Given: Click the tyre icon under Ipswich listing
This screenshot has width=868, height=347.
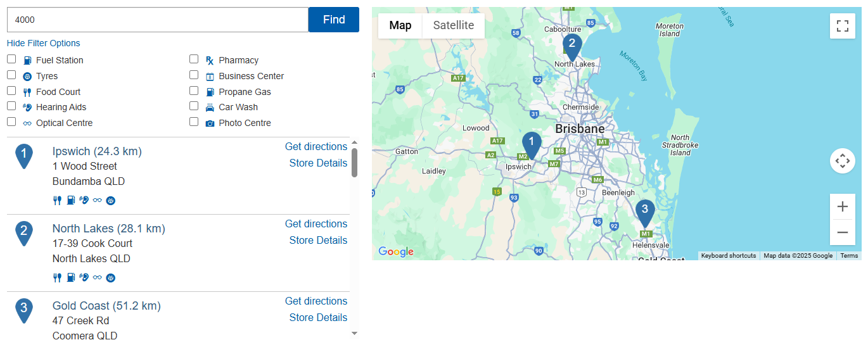Looking at the screenshot, I should pyautogui.click(x=111, y=201).
